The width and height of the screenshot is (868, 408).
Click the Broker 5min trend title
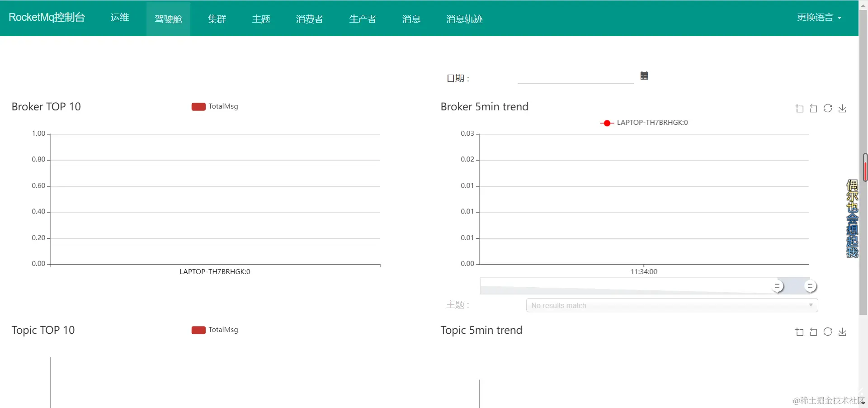484,107
